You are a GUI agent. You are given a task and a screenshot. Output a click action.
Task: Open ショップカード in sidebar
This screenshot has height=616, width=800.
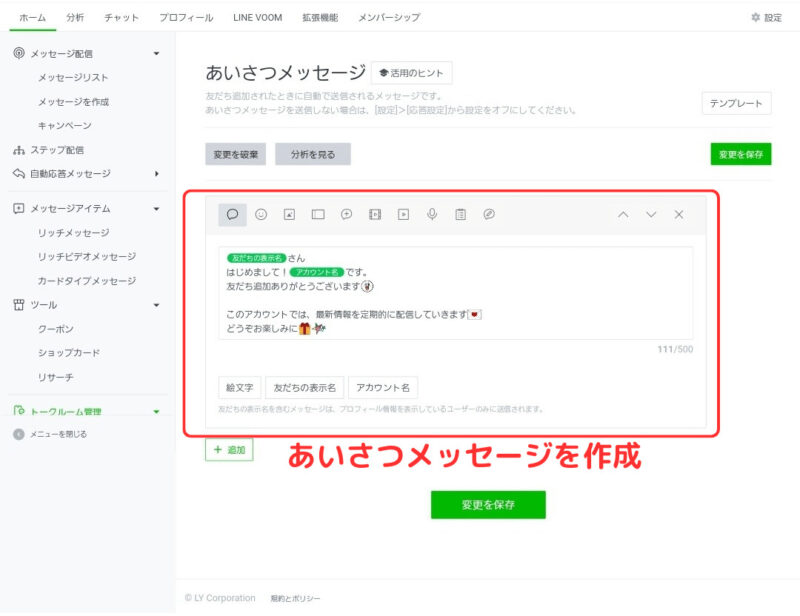pos(69,353)
